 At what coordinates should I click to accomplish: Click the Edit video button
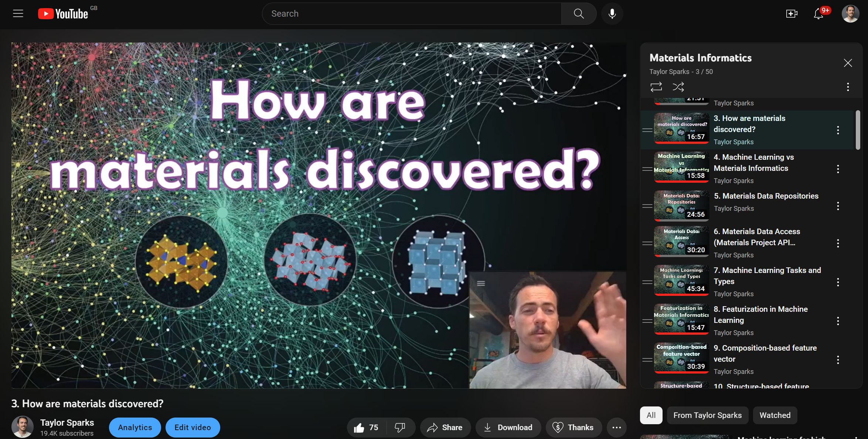[193, 428]
